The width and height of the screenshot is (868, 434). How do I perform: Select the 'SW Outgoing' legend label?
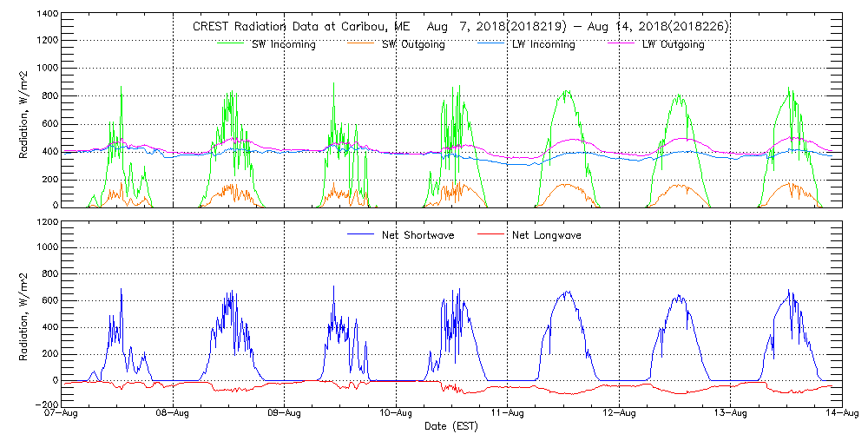point(413,44)
